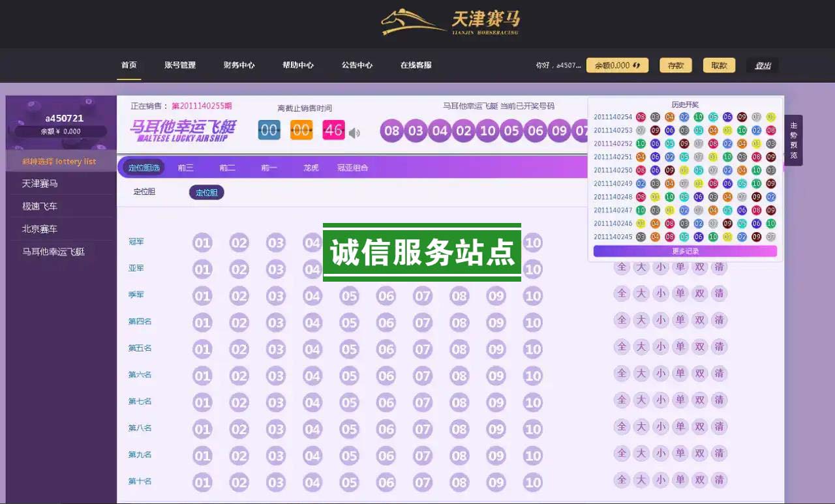Image resolution: width=835 pixels, height=504 pixels.
Task: Expand 更多记录 in history panel
Action: 685,251
